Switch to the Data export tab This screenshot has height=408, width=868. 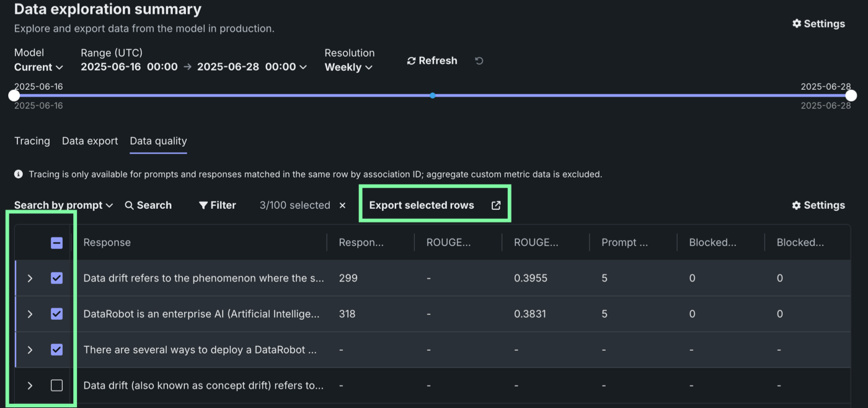tap(90, 141)
